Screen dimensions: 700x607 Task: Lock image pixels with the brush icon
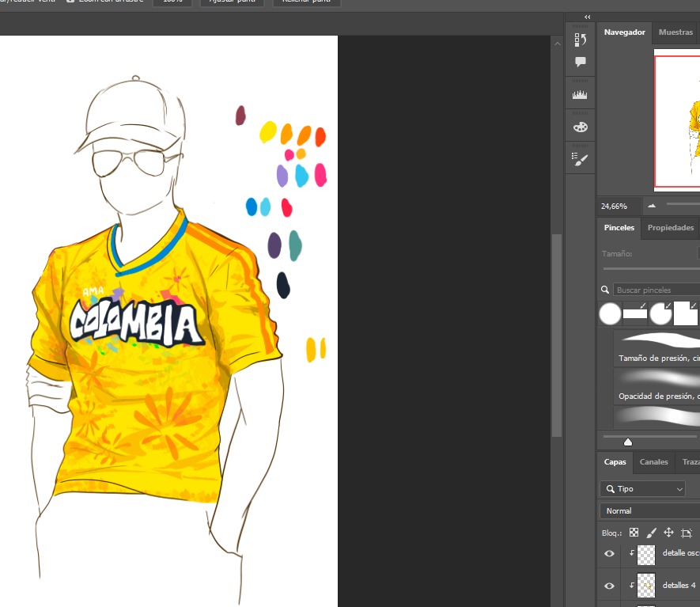651,533
